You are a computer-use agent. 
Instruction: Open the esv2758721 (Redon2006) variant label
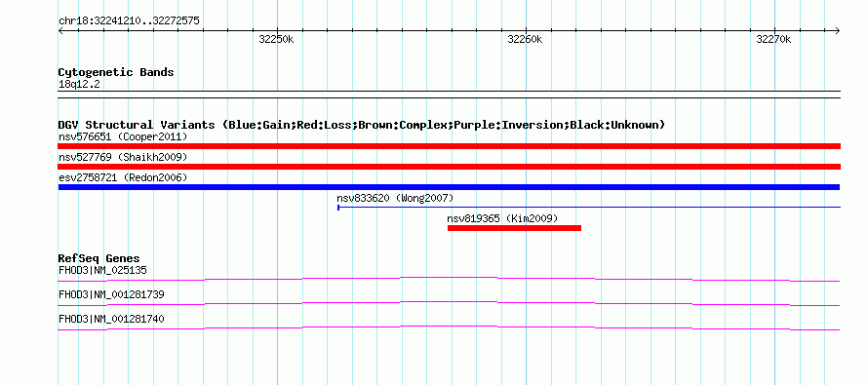pos(123,177)
